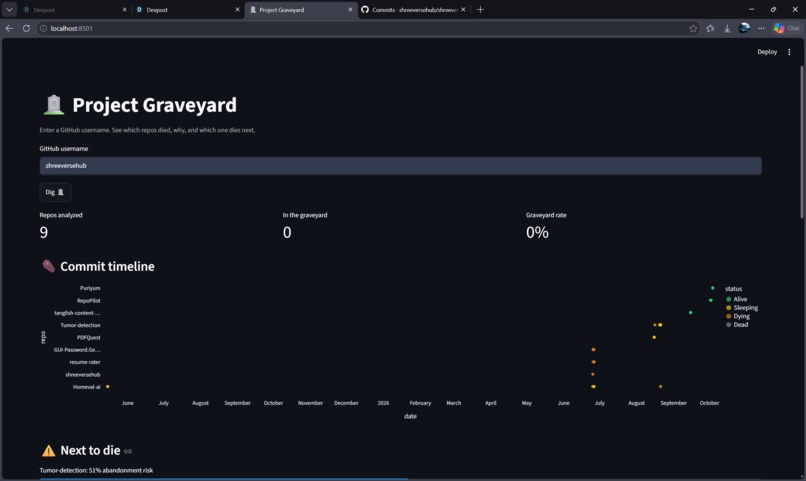The height and width of the screenshot is (481, 806).
Task: Click the Homeval-ai repo axis label
Action: pos(86,387)
